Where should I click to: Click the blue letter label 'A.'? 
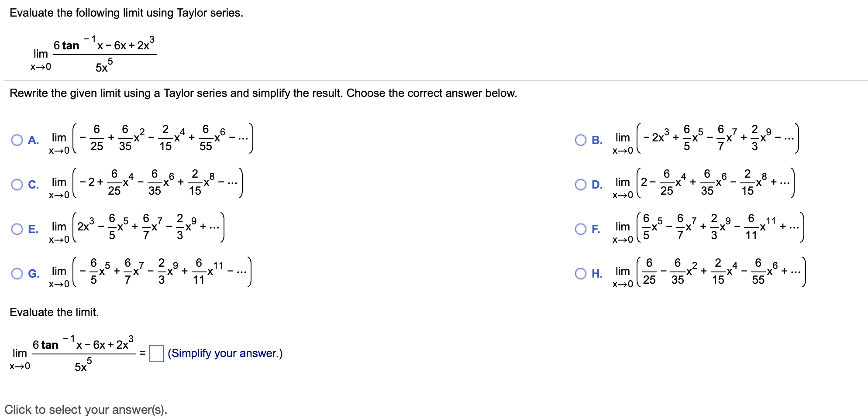pos(33,141)
